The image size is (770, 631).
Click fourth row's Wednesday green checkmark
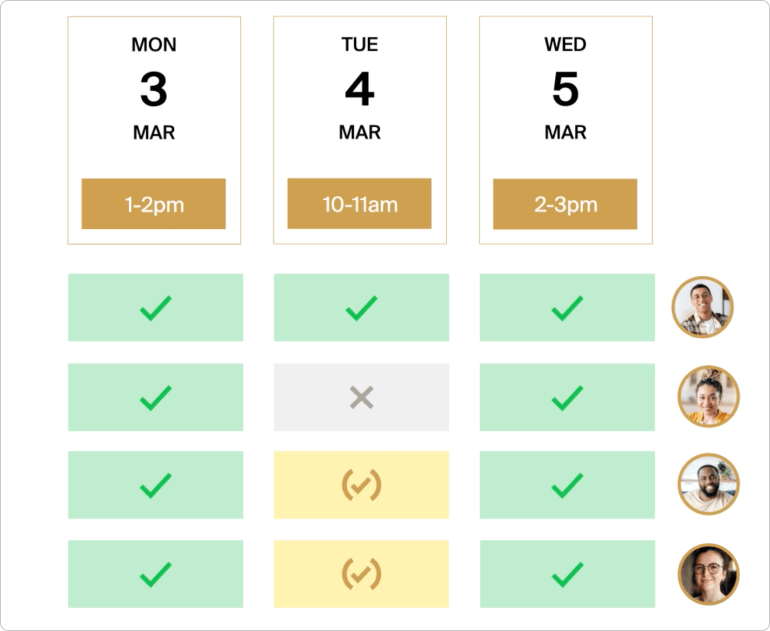point(567,574)
